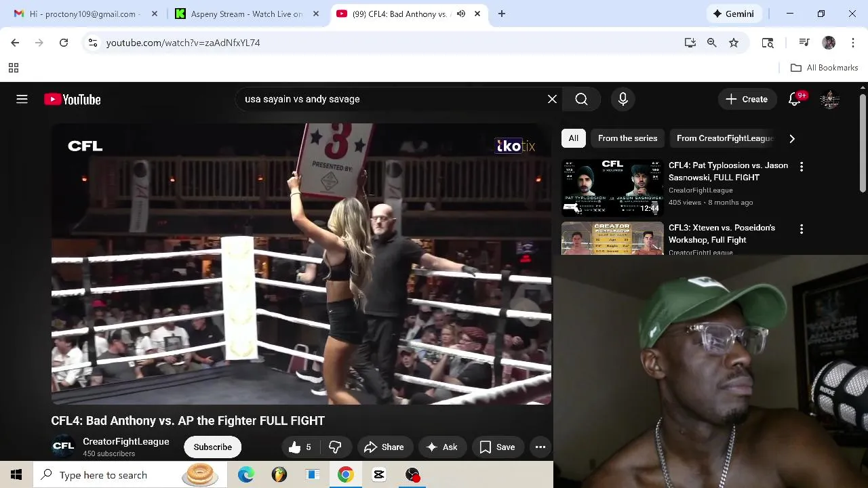Reload the page
Screen dimensions: 868x488
click(x=64, y=43)
